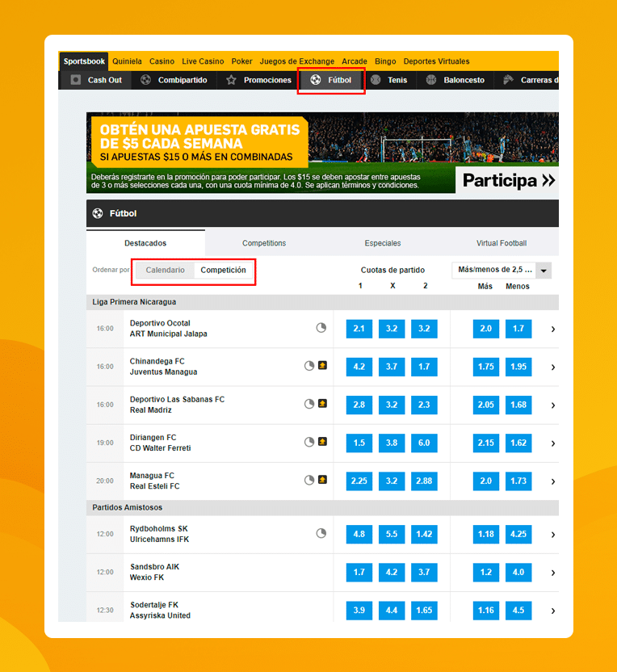Select Menos 1.73 for Managua FC match
Image resolution: width=617 pixels, height=672 pixels.
click(518, 481)
